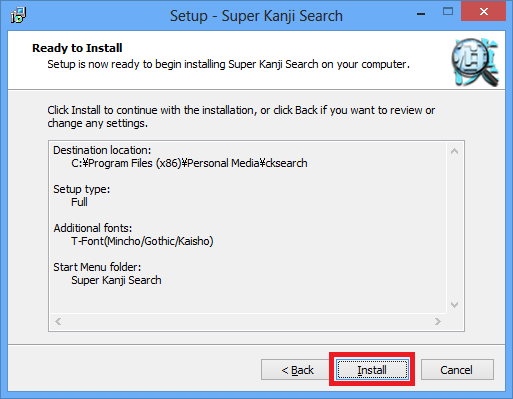
Task: Start installation with the Install button
Action: click(372, 369)
